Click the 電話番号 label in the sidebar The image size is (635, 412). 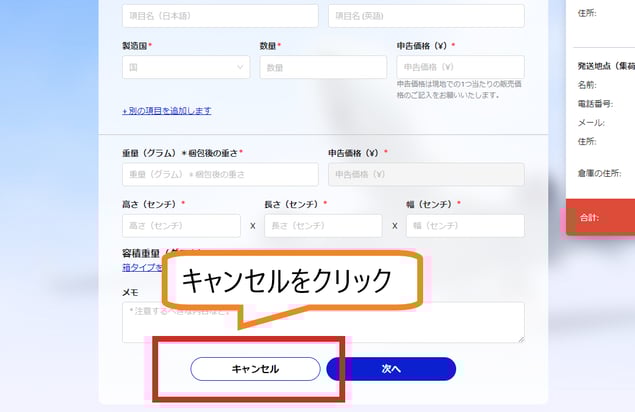click(595, 104)
